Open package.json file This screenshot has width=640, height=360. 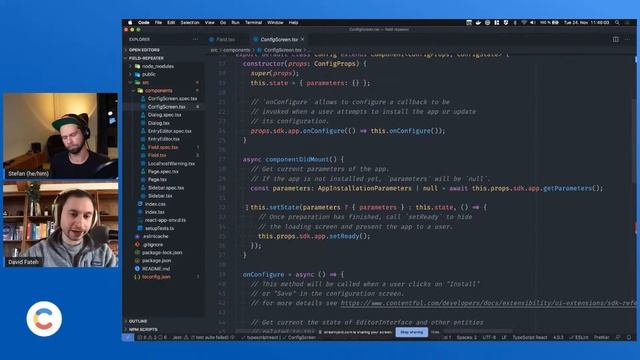pyautogui.click(x=156, y=260)
